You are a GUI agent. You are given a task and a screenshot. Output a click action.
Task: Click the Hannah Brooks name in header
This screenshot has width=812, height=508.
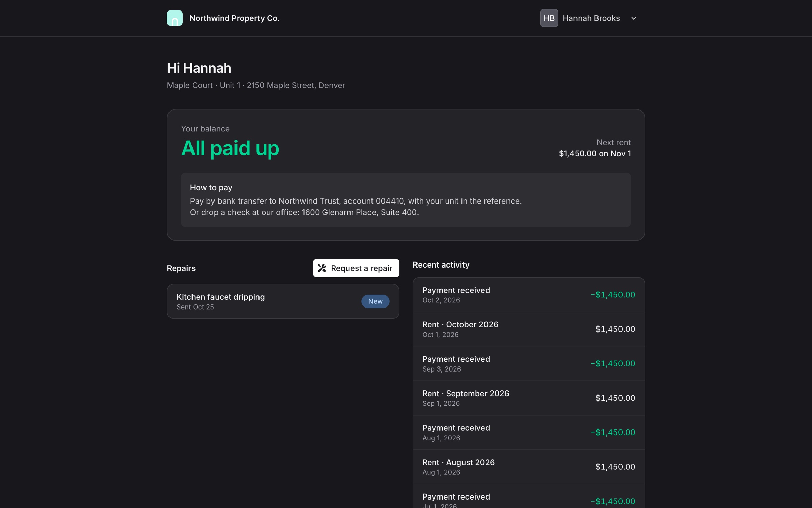(591, 18)
